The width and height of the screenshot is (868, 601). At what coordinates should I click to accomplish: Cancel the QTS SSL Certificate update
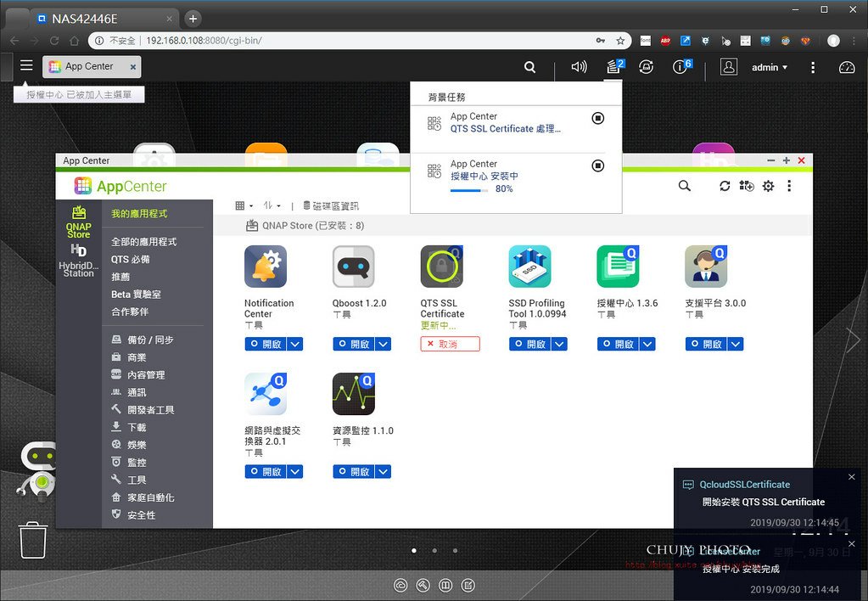coord(450,344)
